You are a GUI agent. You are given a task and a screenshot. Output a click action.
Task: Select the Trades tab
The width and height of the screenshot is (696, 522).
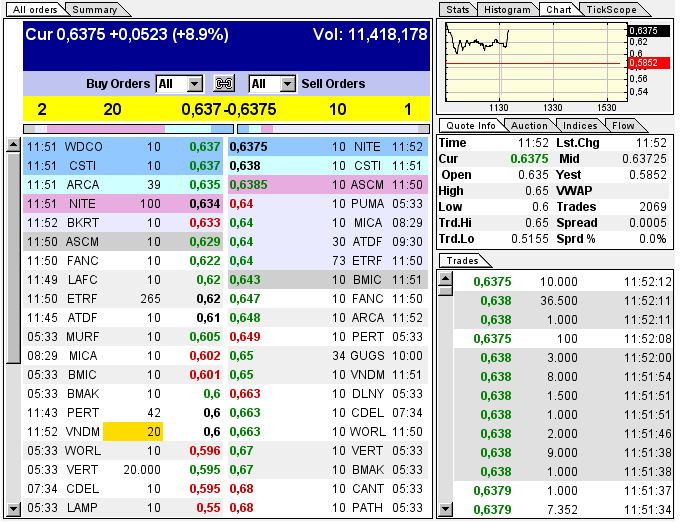click(x=463, y=261)
